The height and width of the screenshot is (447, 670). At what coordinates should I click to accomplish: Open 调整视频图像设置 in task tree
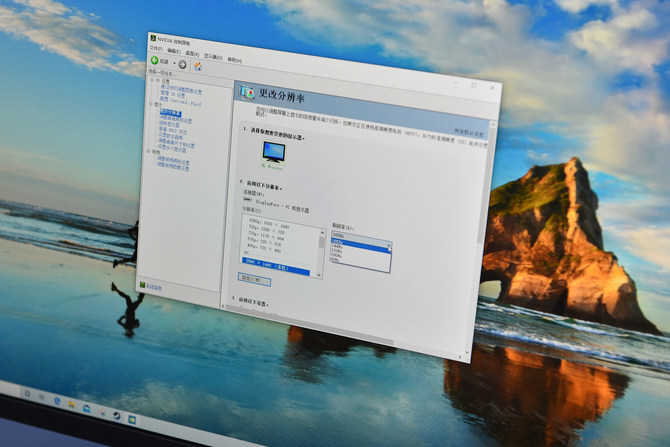point(173,167)
